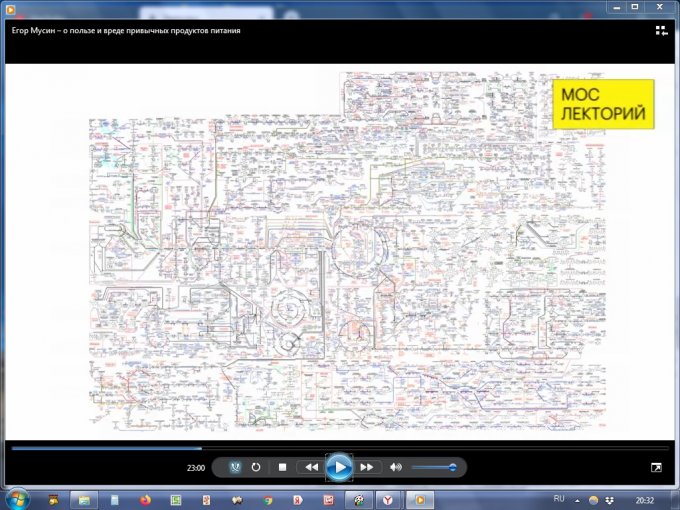
Task: Open the Windows Start menu
Action: [x=17, y=498]
